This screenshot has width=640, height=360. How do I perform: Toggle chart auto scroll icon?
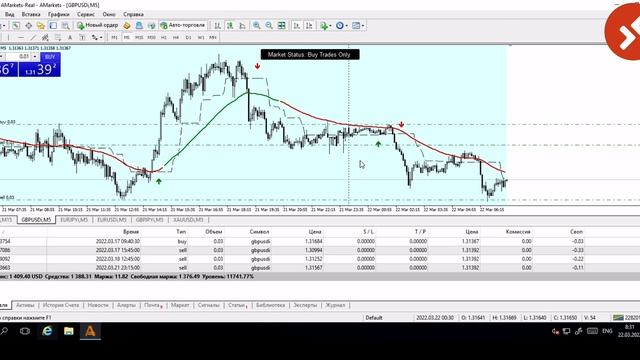[x=297, y=25]
